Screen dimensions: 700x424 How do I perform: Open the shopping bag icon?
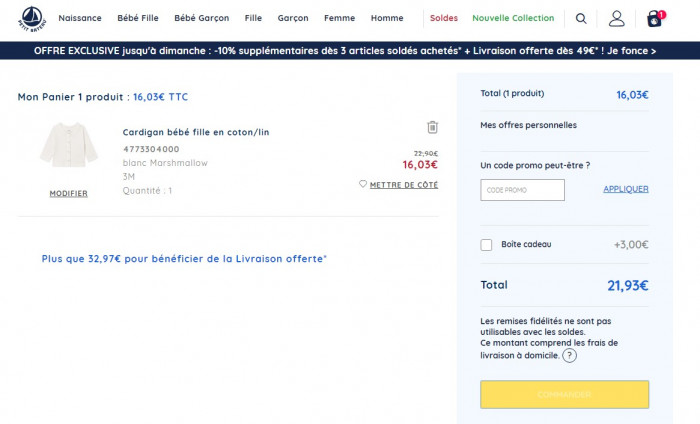654,18
